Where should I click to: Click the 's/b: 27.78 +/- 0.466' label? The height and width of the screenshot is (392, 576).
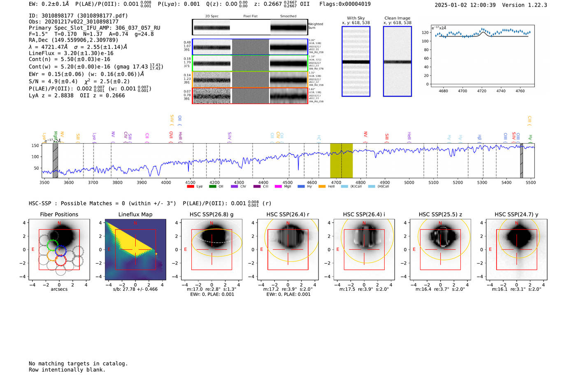135,289
